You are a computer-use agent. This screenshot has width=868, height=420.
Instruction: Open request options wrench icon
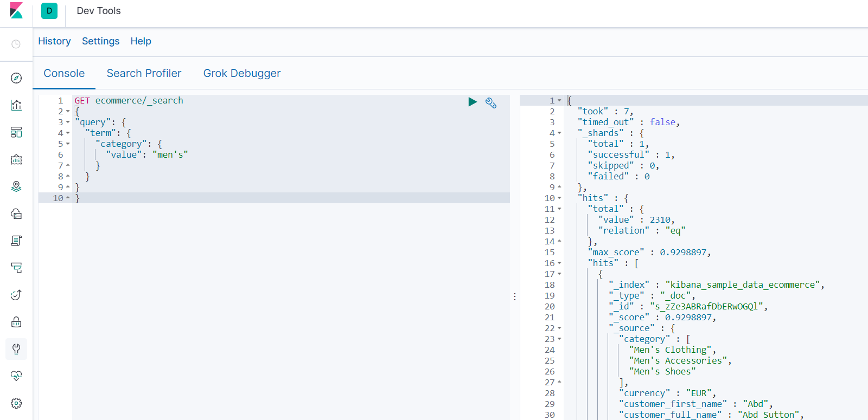(x=491, y=103)
